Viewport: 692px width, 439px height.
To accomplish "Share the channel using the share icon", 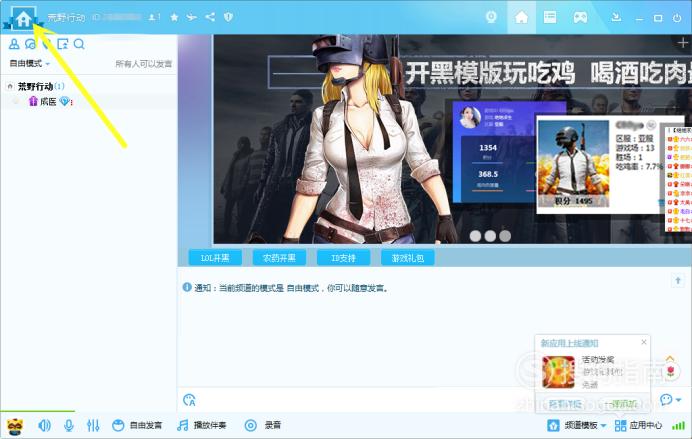I will (211, 17).
